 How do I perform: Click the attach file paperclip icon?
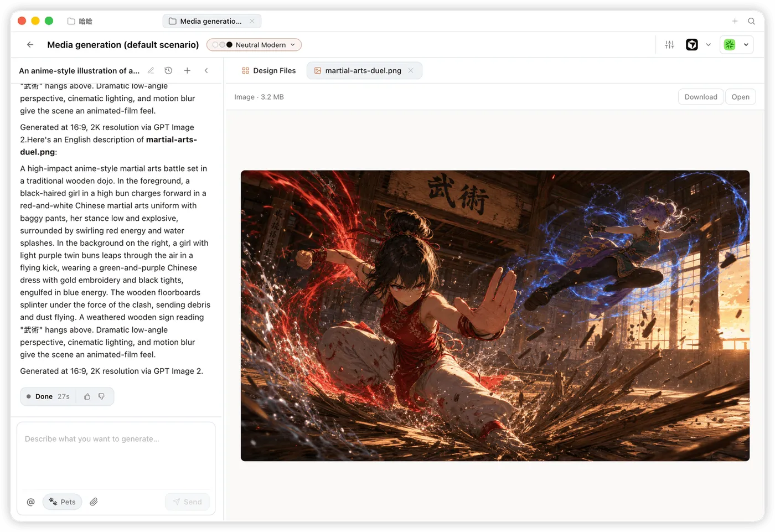(x=94, y=502)
